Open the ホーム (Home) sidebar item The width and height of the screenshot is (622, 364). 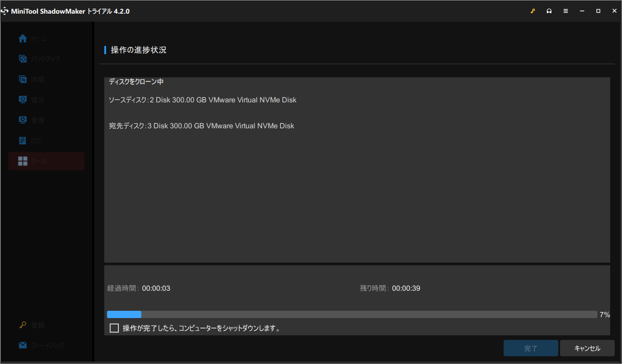[x=46, y=39]
